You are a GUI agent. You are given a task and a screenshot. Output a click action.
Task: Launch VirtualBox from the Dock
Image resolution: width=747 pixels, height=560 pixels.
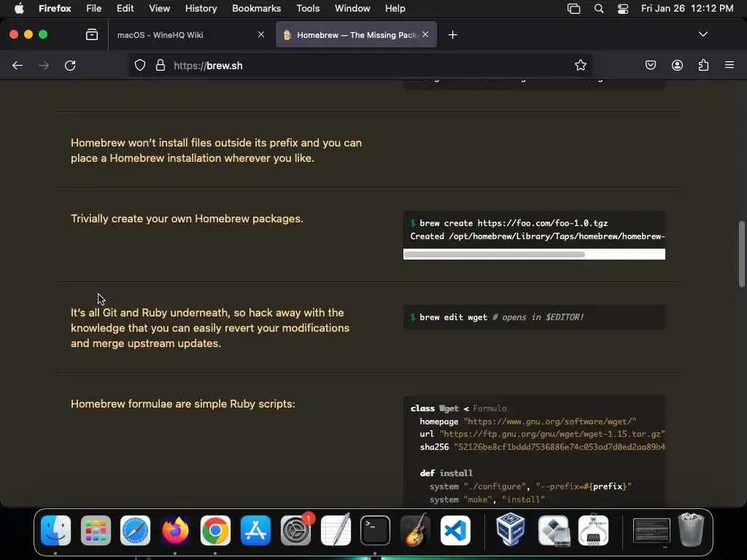(511, 531)
